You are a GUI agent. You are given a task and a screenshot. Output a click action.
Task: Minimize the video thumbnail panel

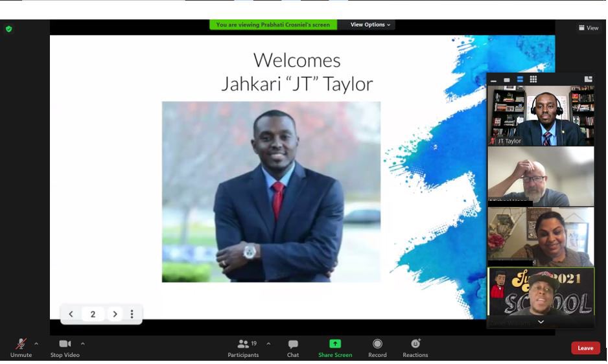[x=493, y=80]
